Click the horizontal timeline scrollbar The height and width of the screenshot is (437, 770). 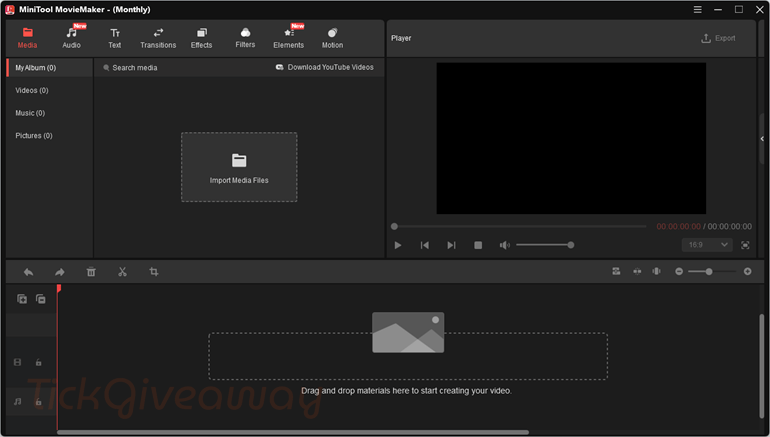pos(293,433)
